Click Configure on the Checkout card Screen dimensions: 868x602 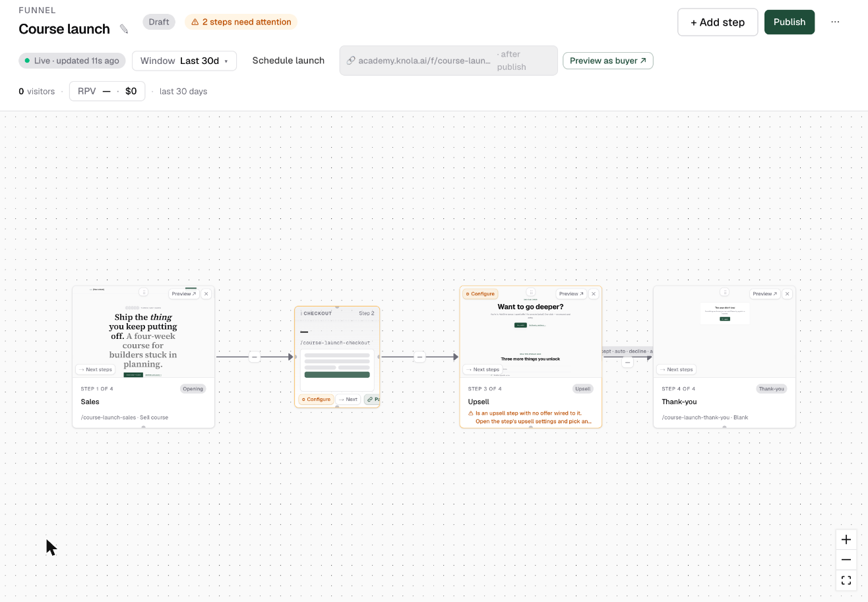click(x=316, y=400)
